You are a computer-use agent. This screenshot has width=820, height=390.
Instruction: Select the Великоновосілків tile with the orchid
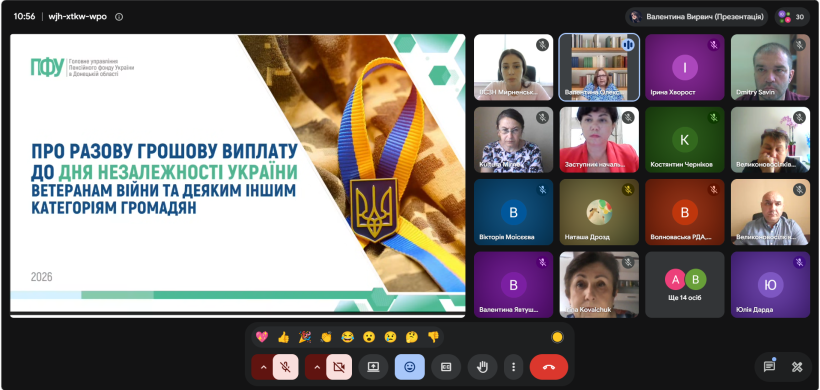pyautogui.click(x=770, y=140)
